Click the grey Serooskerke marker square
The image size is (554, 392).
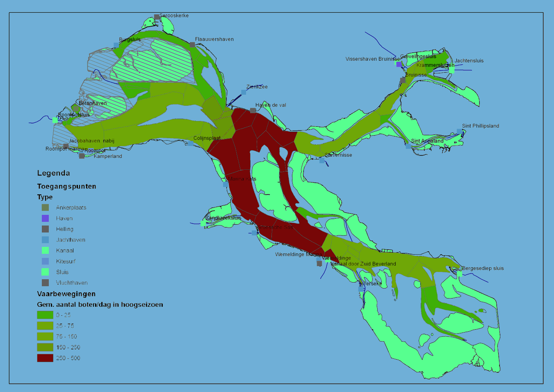click(157, 17)
